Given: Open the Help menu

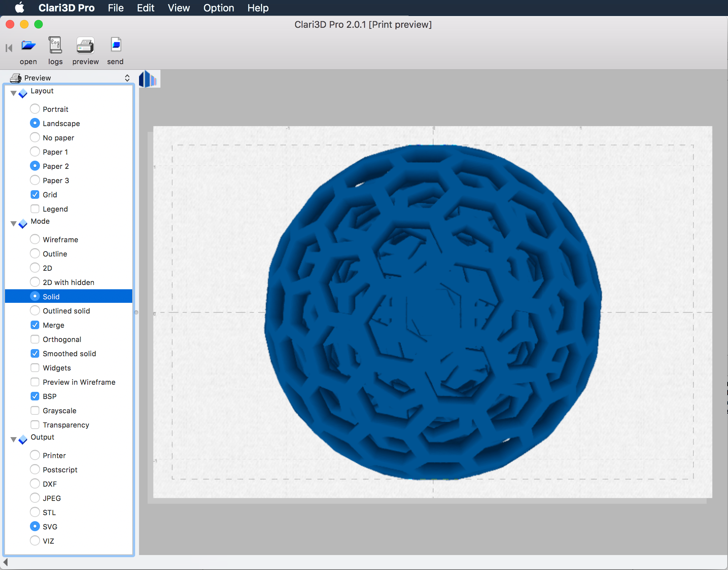Looking at the screenshot, I should tap(258, 7).
